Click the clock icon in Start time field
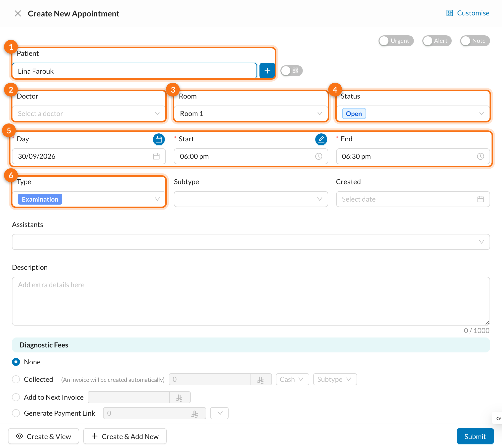502x448 pixels. click(x=319, y=156)
